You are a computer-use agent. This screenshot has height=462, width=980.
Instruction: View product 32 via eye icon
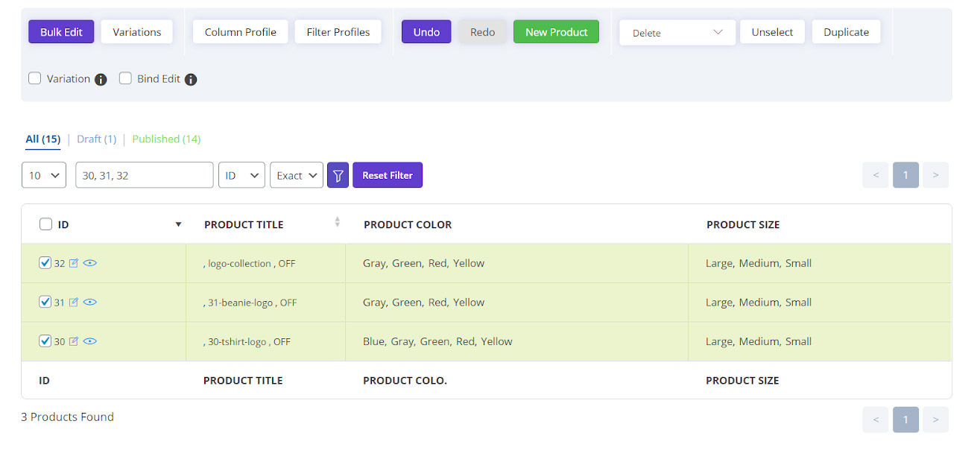point(90,263)
